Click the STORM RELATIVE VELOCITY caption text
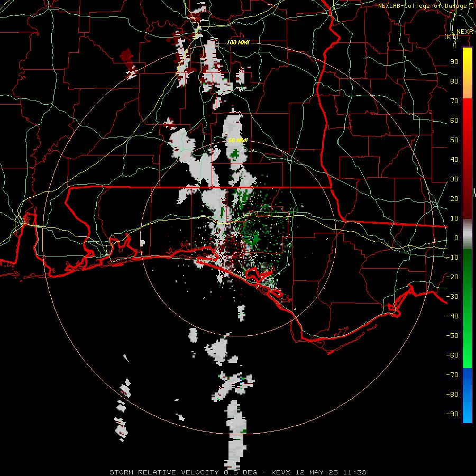476x476 pixels. pos(164,472)
